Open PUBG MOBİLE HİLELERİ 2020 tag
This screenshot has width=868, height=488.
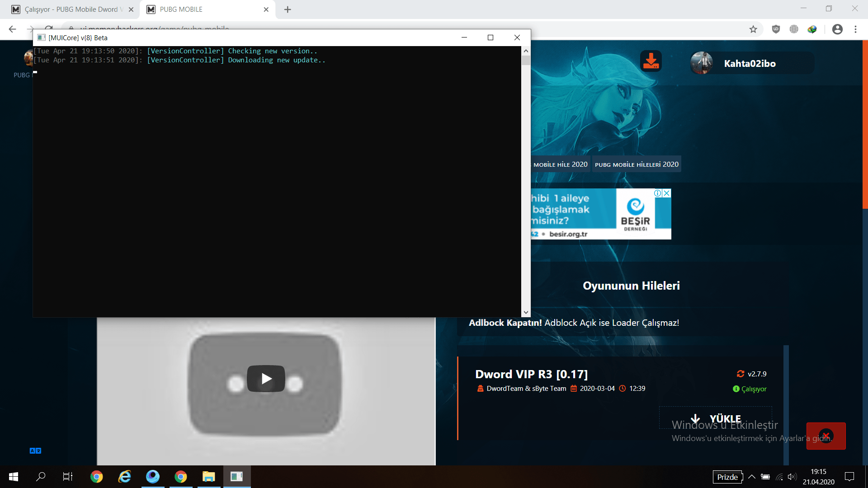[637, 164]
